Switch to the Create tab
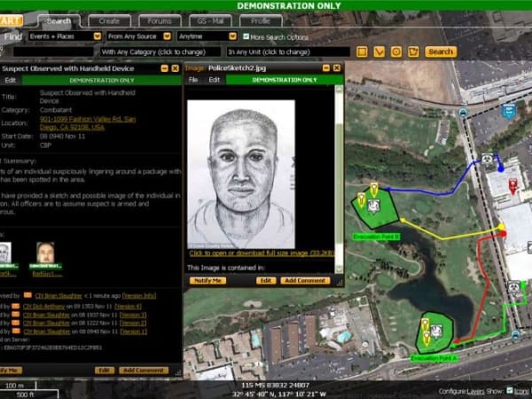This screenshot has width=532, height=399. pos(110,20)
